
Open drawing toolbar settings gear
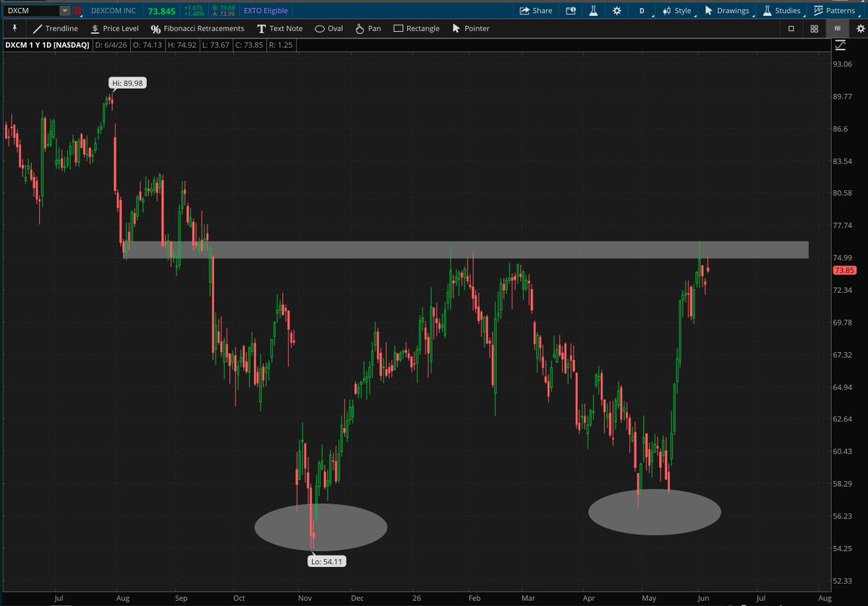pyautogui.click(x=861, y=28)
